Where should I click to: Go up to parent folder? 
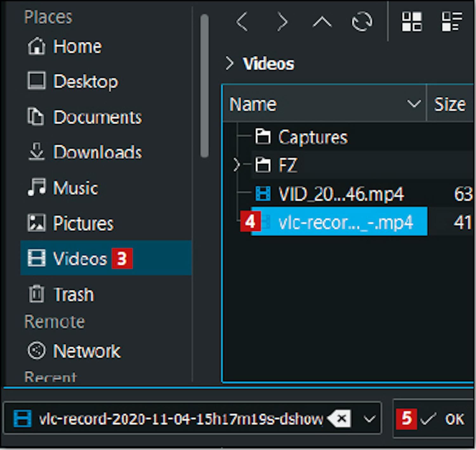pos(322,22)
